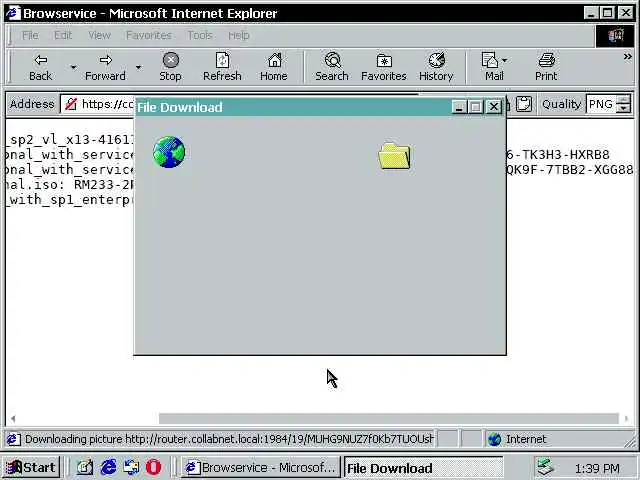This screenshot has width=640, height=480.
Task: Minimize the File Download dialog
Action: pos(459,107)
